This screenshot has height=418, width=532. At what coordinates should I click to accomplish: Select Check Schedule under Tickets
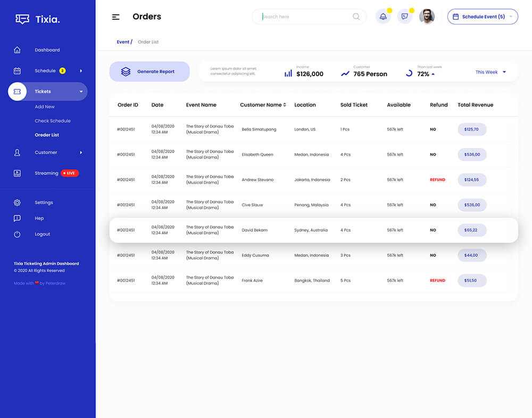(53, 121)
